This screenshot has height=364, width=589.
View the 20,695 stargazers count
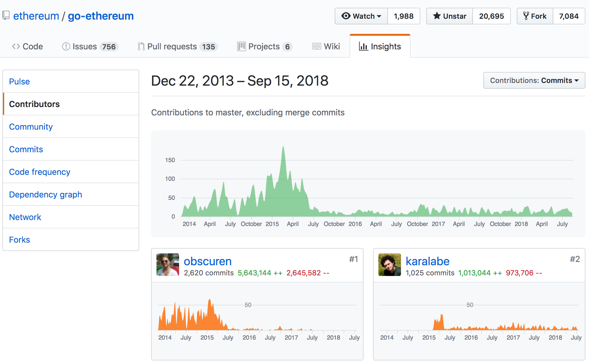(491, 16)
